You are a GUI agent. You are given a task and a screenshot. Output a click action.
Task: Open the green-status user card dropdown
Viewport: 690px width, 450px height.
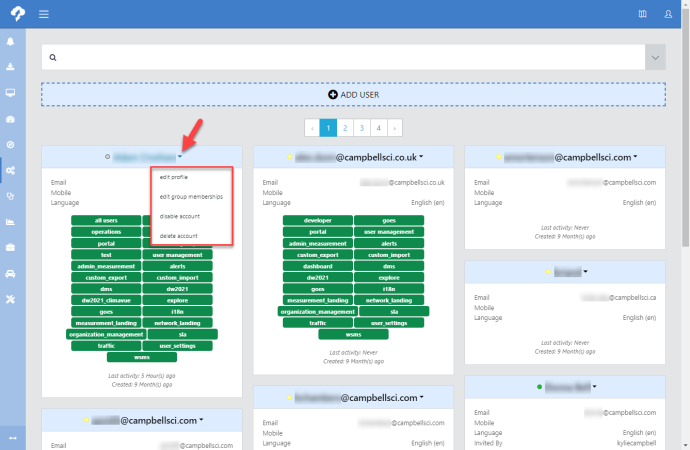(x=594, y=387)
